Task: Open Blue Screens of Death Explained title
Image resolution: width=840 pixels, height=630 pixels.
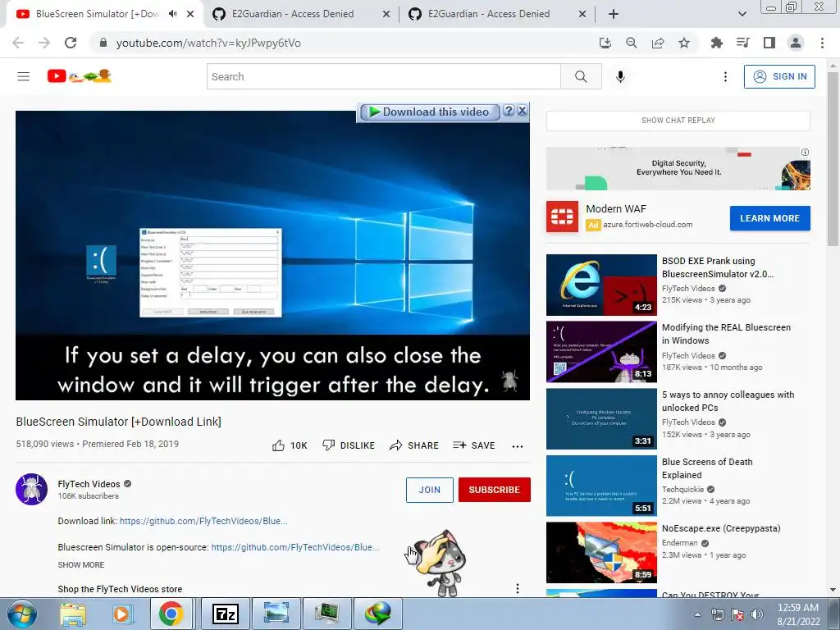Action: (707, 468)
